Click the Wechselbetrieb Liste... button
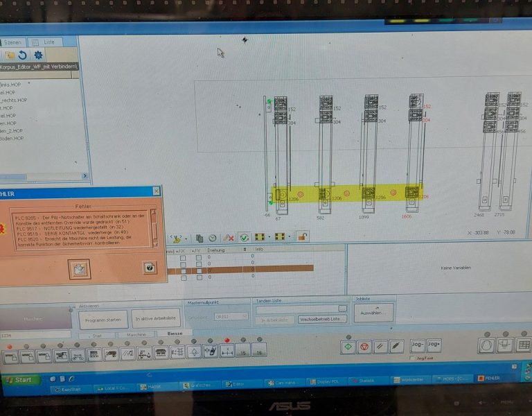The width and height of the screenshot is (532, 416). tap(322, 319)
